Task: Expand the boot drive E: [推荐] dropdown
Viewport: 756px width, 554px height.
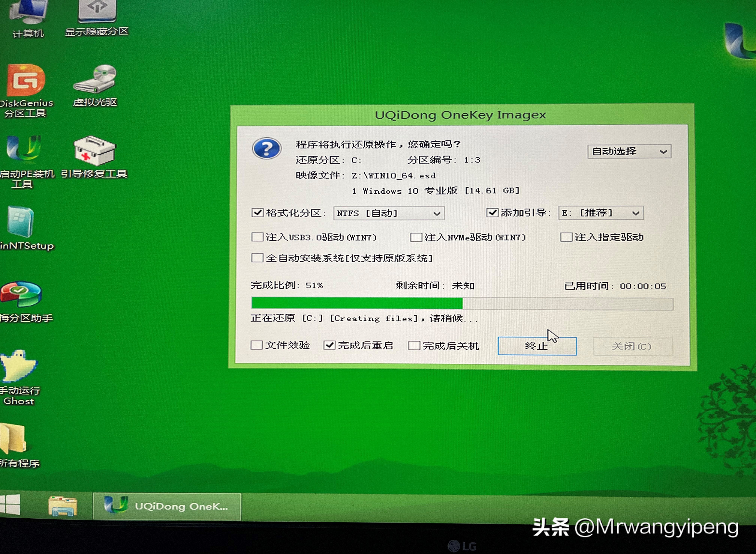Action: [x=600, y=213]
